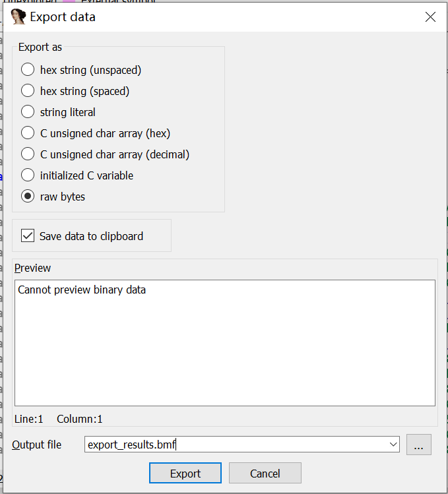Cancel the export dialog

click(265, 474)
